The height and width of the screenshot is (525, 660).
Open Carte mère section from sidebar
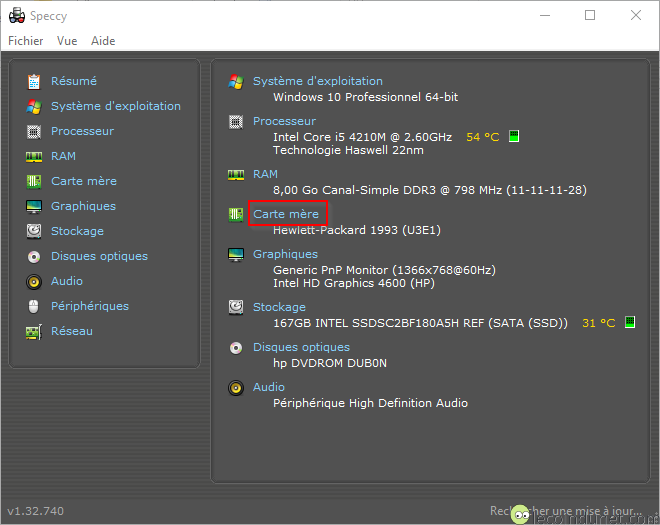tap(84, 181)
